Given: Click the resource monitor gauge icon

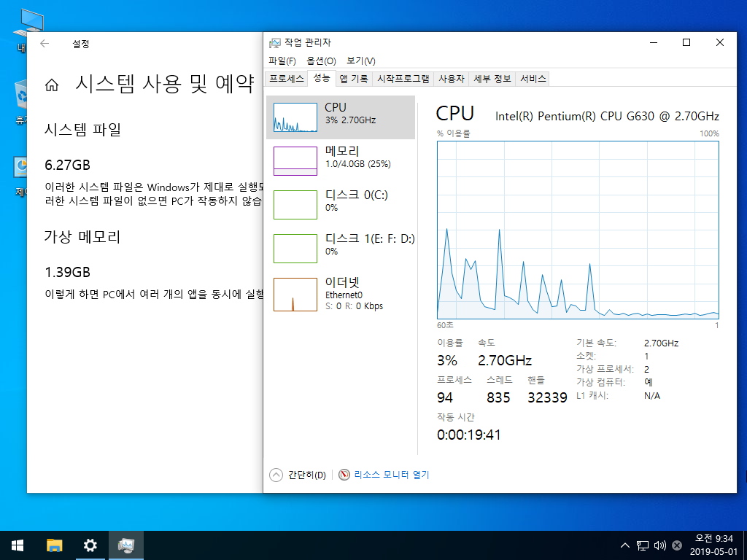Looking at the screenshot, I should 344,475.
